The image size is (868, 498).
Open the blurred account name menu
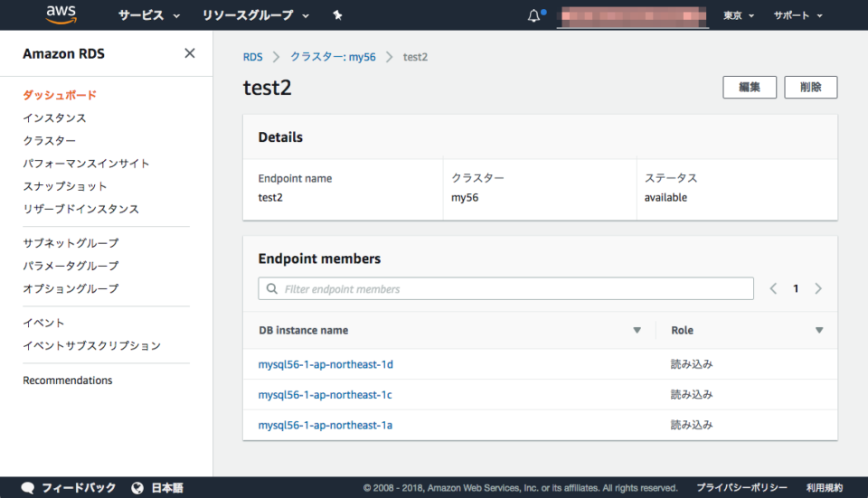tap(633, 15)
